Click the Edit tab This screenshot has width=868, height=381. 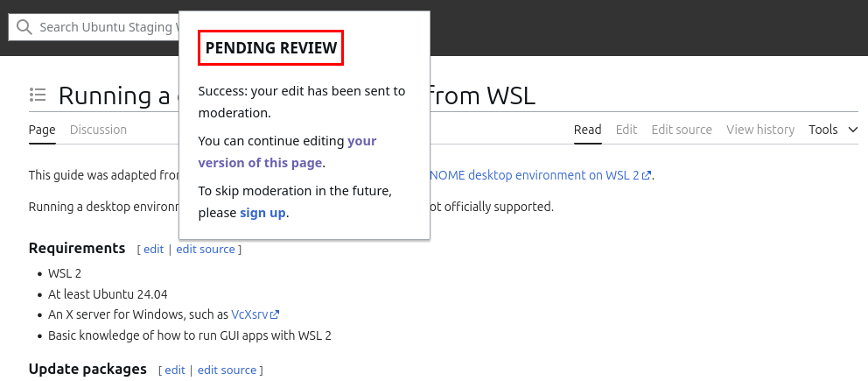pos(626,130)
